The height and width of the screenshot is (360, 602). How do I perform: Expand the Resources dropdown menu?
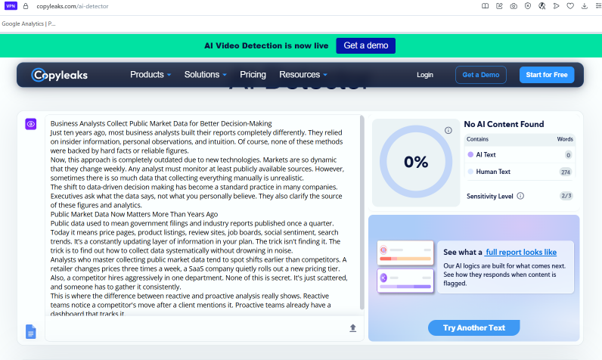[x=303, y=74]
